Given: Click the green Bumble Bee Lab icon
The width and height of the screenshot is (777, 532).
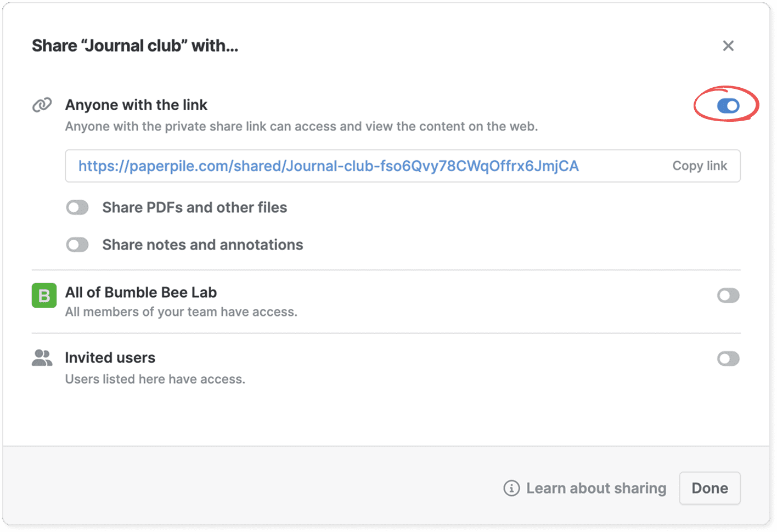Looking at the screenshot, I should tap(44, 296).
